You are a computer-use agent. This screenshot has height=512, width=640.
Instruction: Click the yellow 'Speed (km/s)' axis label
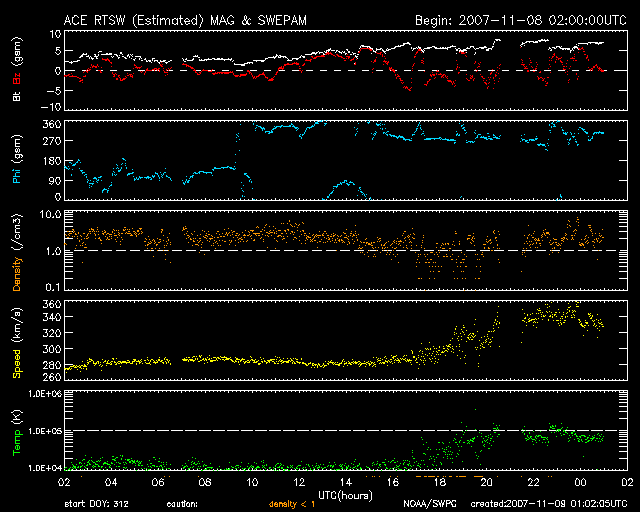17,343
